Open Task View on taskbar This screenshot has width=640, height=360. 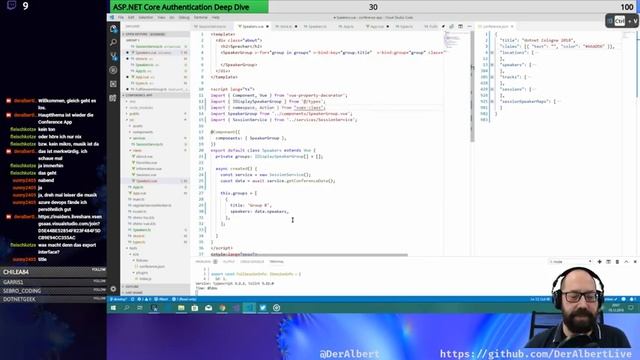(140, 308)
